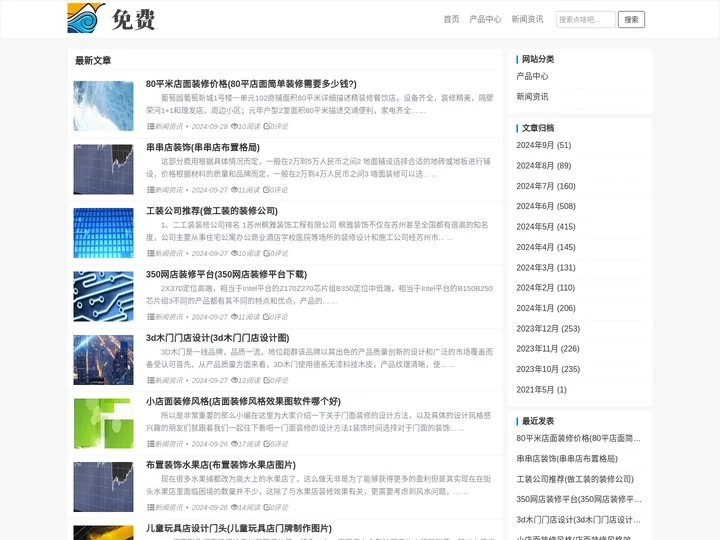Click comment icon for 布置装饰水果店 article
The height and width of the screenshot is (540, 720).
(266, 507)
